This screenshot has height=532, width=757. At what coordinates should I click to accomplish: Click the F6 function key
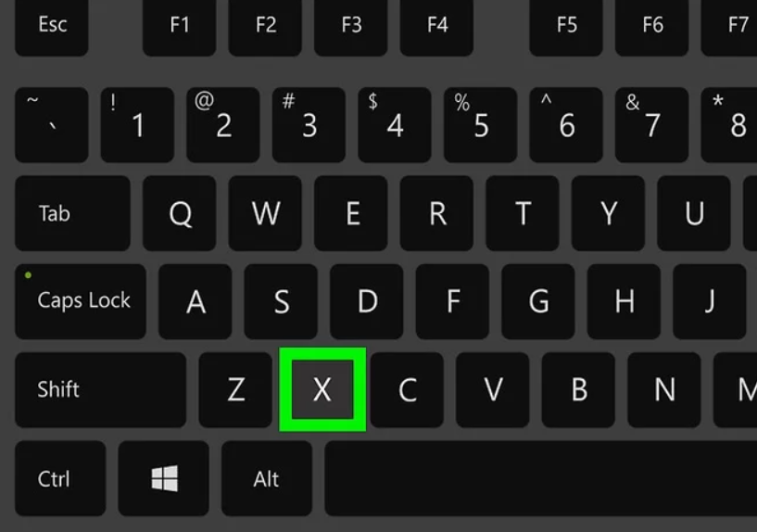pyautogui.click(x=651, y=27)
